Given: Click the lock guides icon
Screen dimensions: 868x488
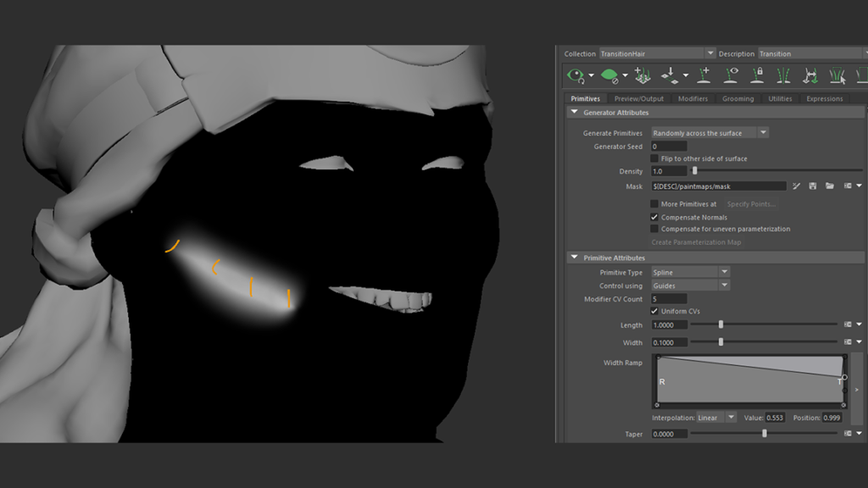Looking at the screenshot, I should (x=757, y=76).
